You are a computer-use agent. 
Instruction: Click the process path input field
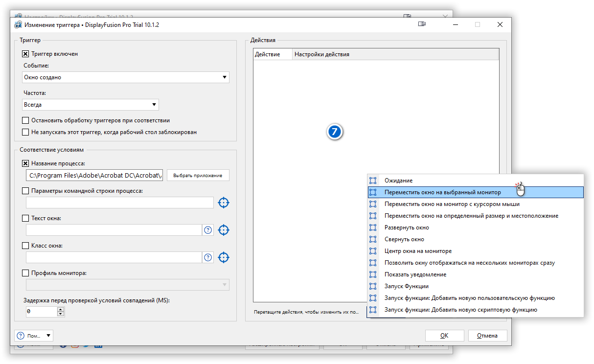point(95,175)
